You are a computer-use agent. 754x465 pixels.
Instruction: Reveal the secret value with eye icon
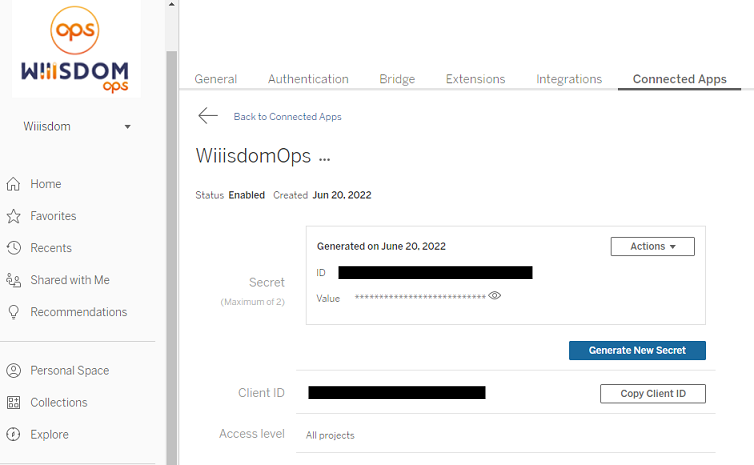494,296
